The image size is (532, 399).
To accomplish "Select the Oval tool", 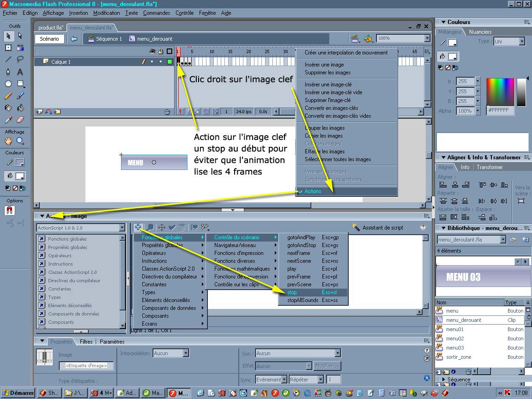I will tap(8, 84).
